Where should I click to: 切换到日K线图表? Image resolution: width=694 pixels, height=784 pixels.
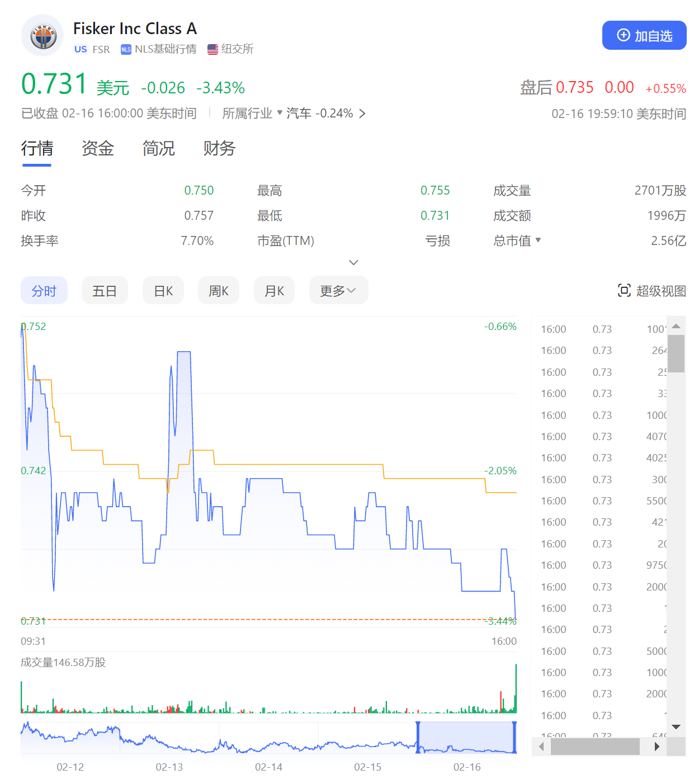pyautogui.click(x=163, y=290)
